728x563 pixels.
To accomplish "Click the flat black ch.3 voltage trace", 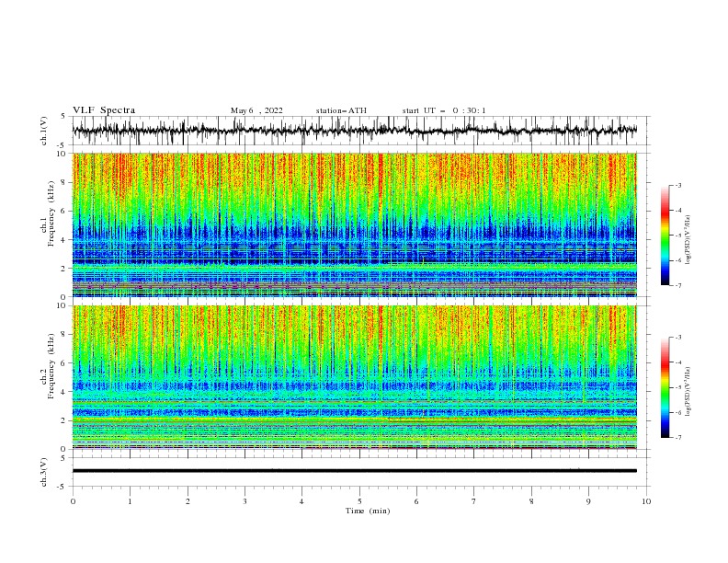I will [x=354, y=471].
